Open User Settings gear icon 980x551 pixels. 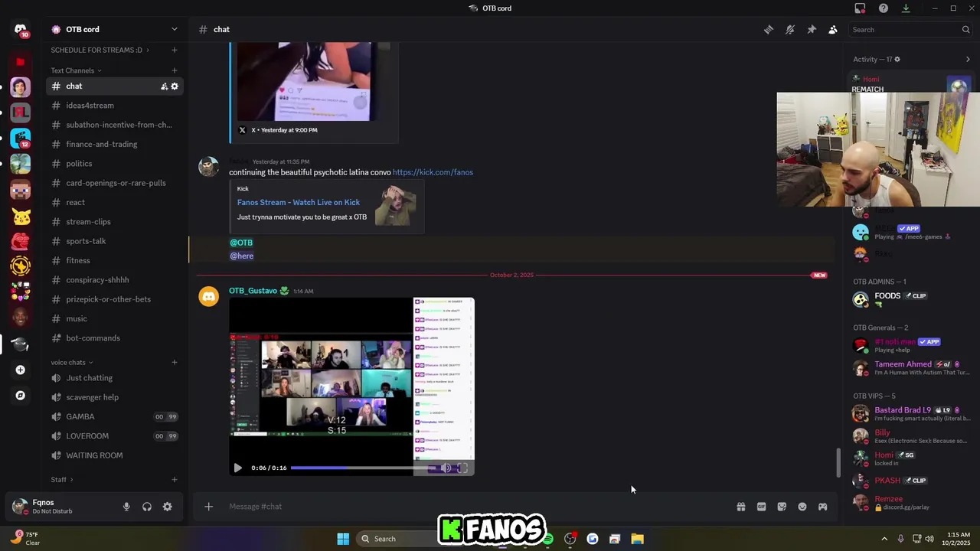click(167, 507)
